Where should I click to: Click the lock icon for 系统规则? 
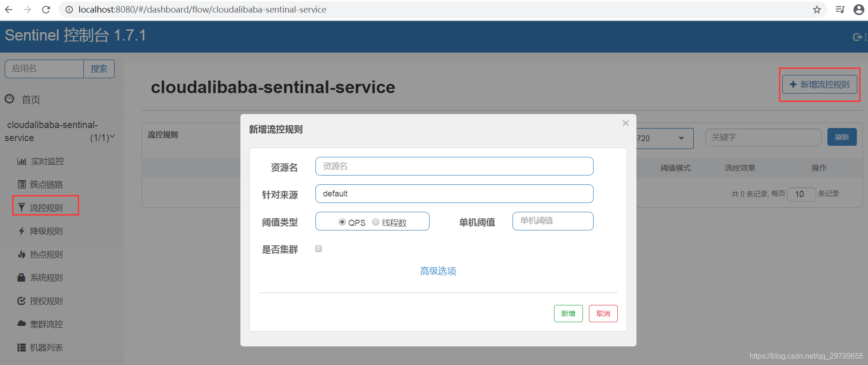(x=21, y=277)
